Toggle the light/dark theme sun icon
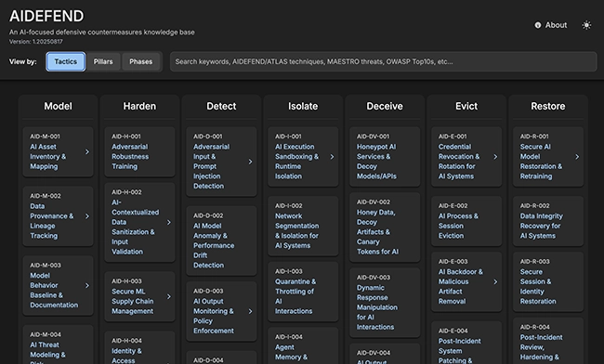The image size is (604, 364). point(586,25)
